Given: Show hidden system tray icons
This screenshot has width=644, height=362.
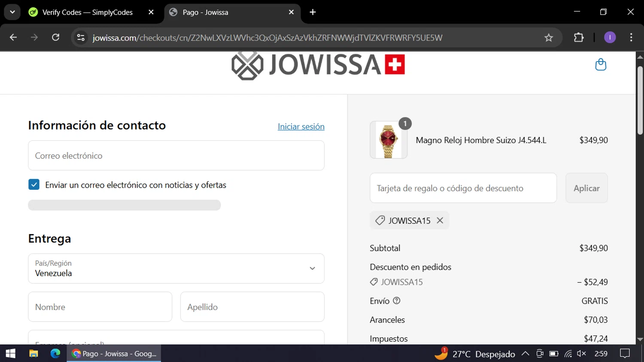Looking at the screenshot, I should [x=525, y=354].
